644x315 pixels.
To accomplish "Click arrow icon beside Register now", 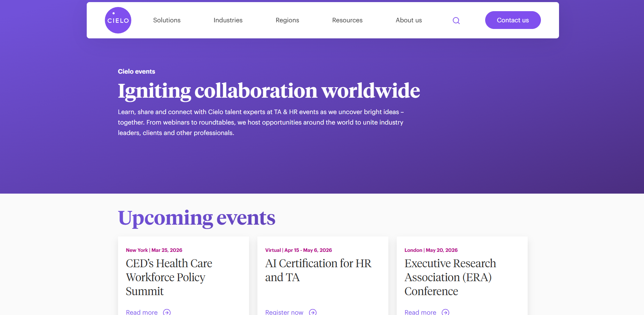I will [x=313, y=312].
